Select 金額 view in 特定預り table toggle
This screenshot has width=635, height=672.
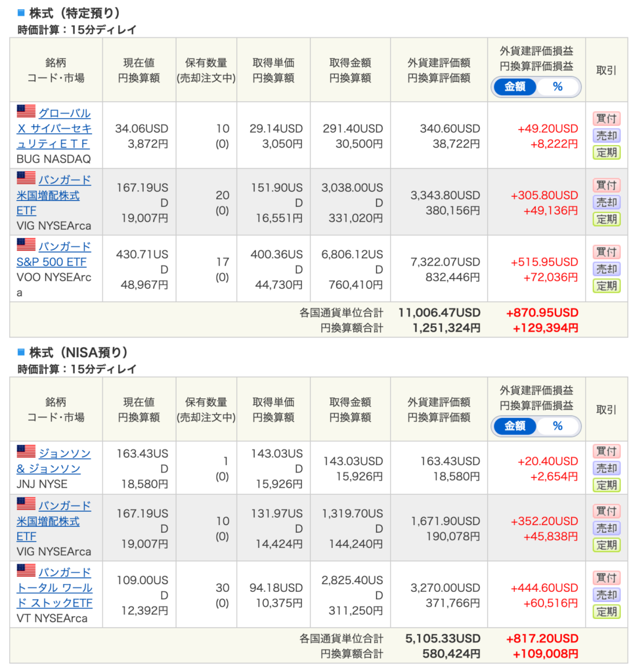(515, 87)
